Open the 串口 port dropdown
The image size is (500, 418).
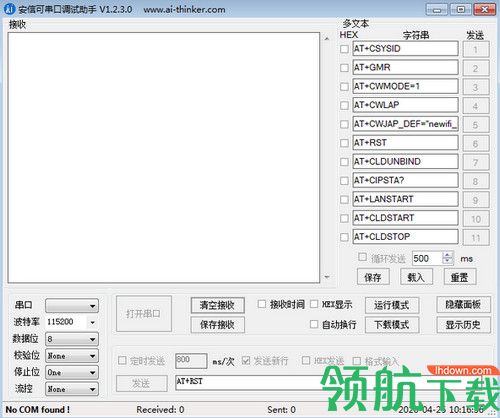pyautogui.click(x=72, y=306)
